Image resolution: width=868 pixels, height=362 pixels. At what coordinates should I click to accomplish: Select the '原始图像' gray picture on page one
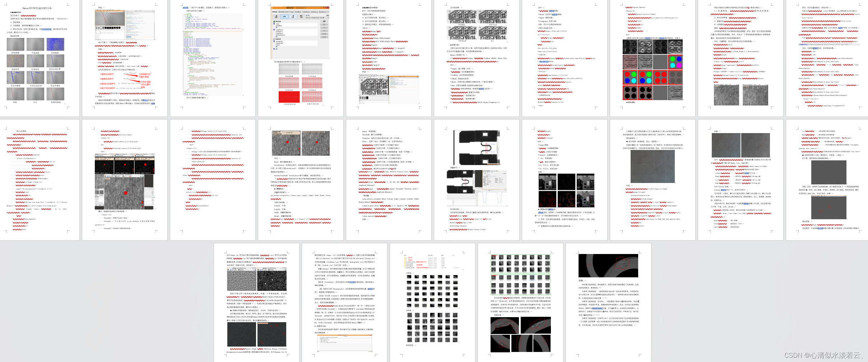pyautogui.click(x=15, y=44)
